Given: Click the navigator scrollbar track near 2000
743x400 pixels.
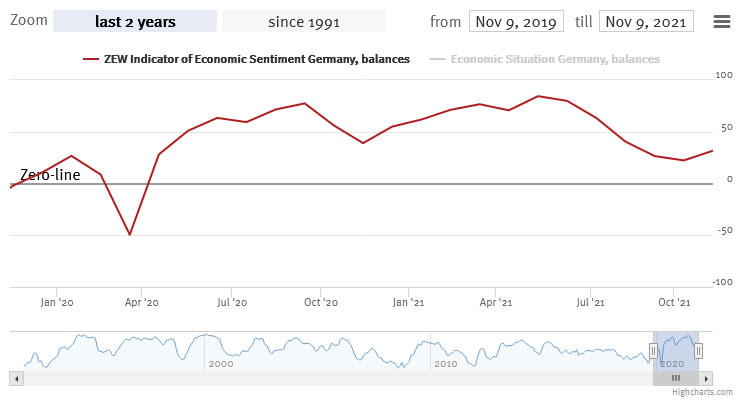Looking at the screenshot, I should [220, 378].
